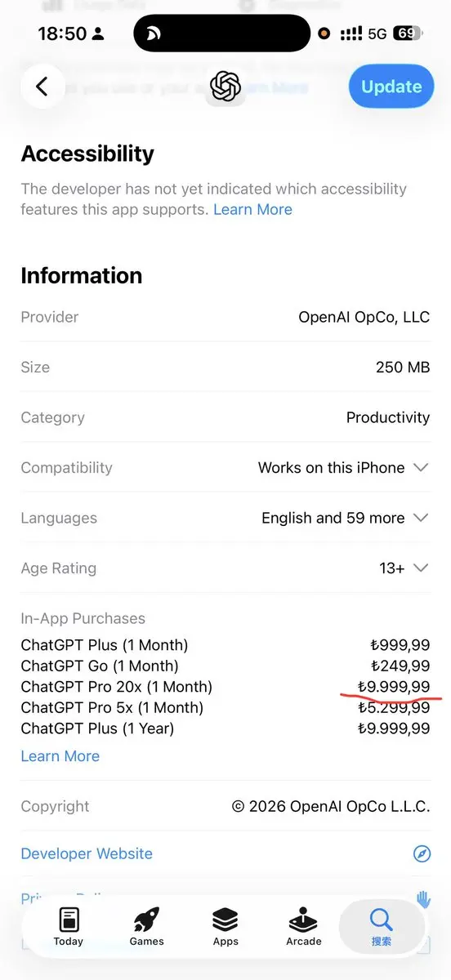The height and width of the screenshot is (980, 451).
Task: Tap the hand icon for Privacy Policy
Action: coord(423,898)
